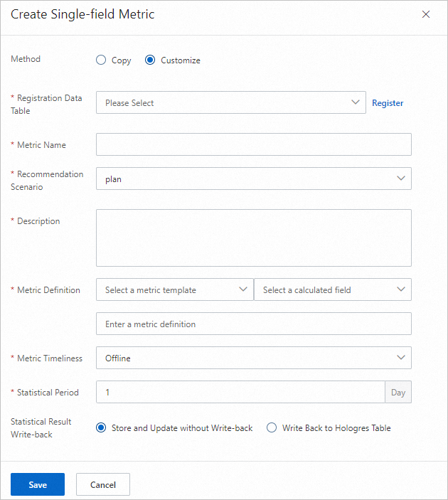Close the Create Single-field Metric dialog

point(426,14)
